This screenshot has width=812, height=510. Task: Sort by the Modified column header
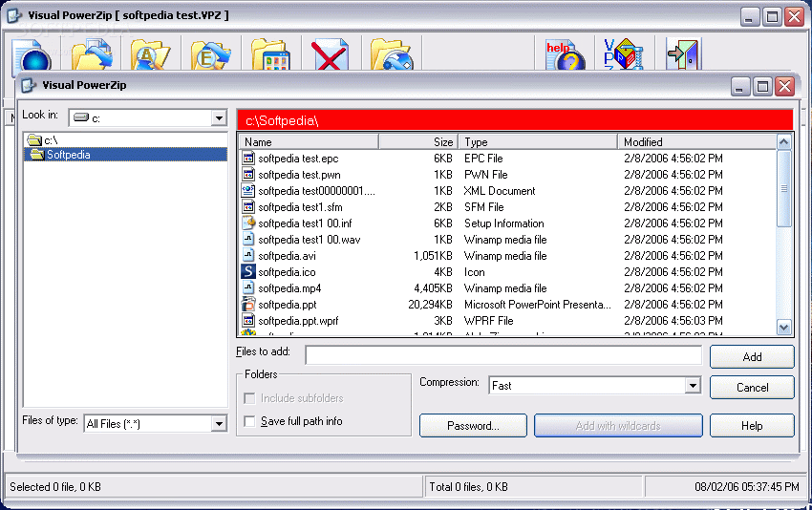pos(697,142)
